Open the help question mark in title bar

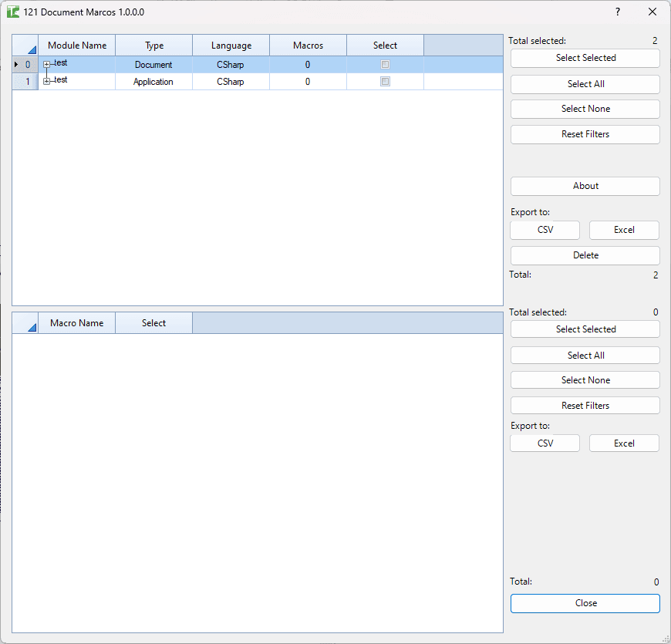point(618,12)
